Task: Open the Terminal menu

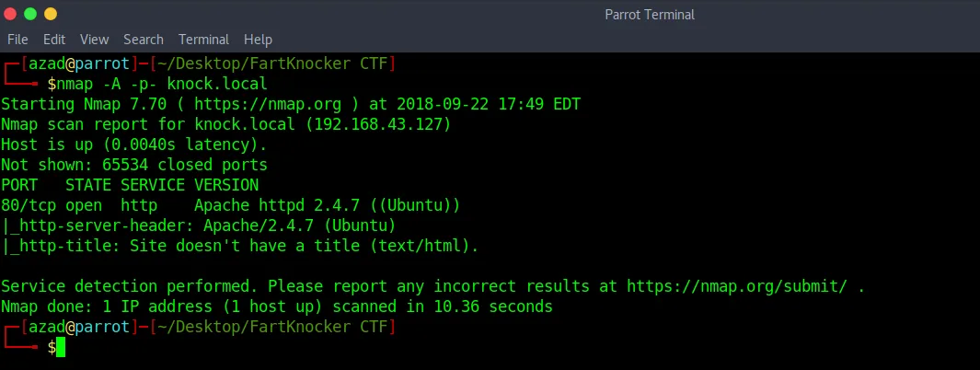Action: click(203, 40)
